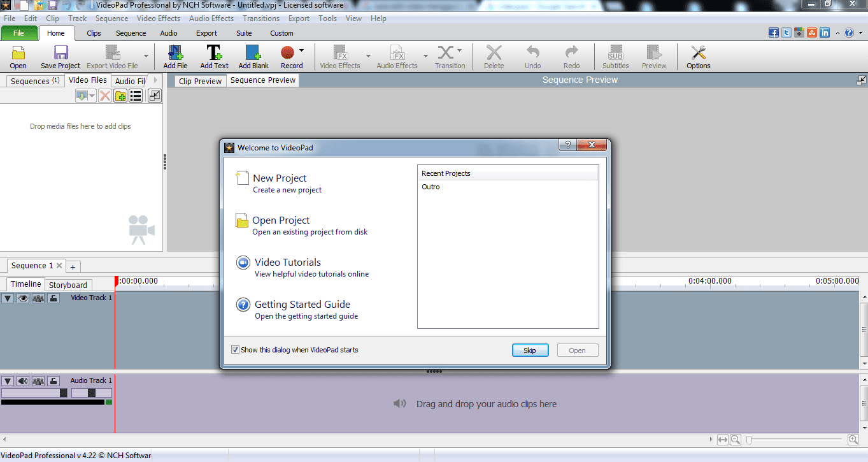Show more media bin tabs arrow
This screenshot has width=868, height=462.
(155, 80)
